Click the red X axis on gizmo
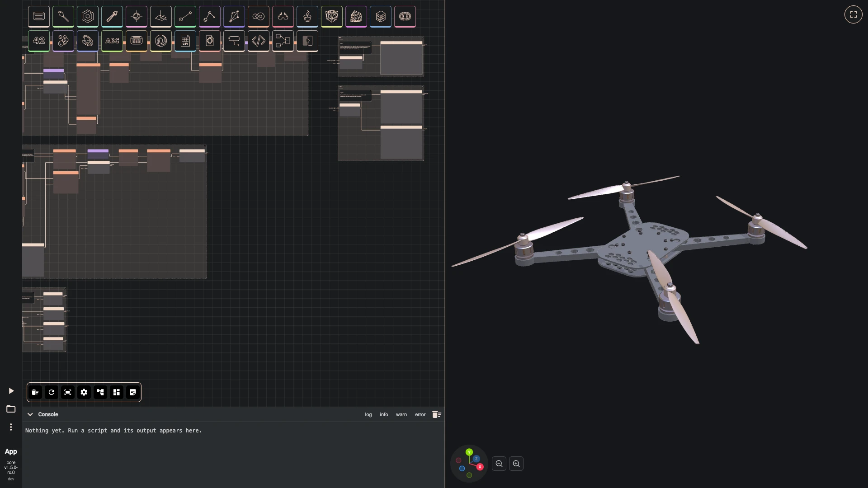Image resolution: width=868 pixels, height=488 pixels. click(x=480, y=467)
